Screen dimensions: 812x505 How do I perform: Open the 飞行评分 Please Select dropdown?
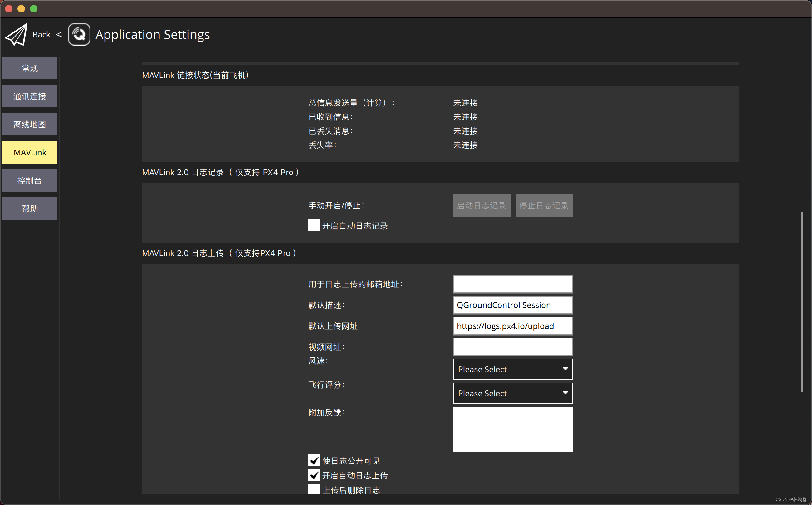[x=512, y=393]
